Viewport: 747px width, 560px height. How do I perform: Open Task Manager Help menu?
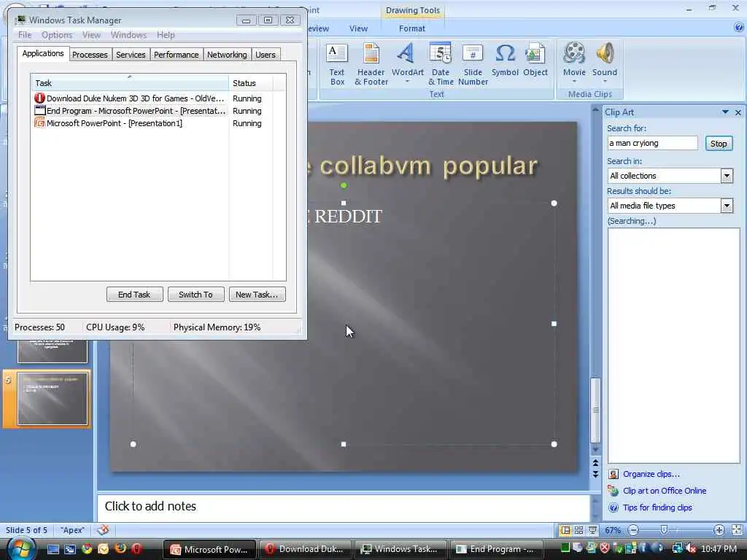pos(166,35)
